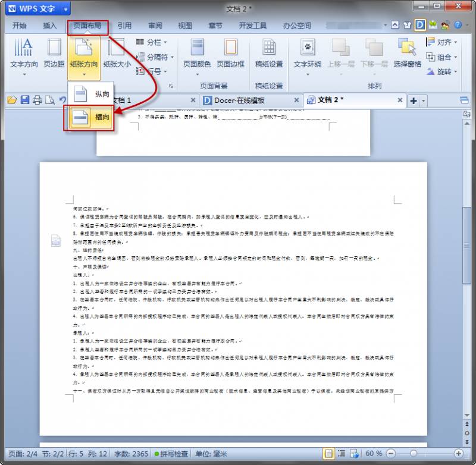The width and height of the screenshot is (476, 465).
Task: Click the new document tab plus button
Action: point(413,100)
